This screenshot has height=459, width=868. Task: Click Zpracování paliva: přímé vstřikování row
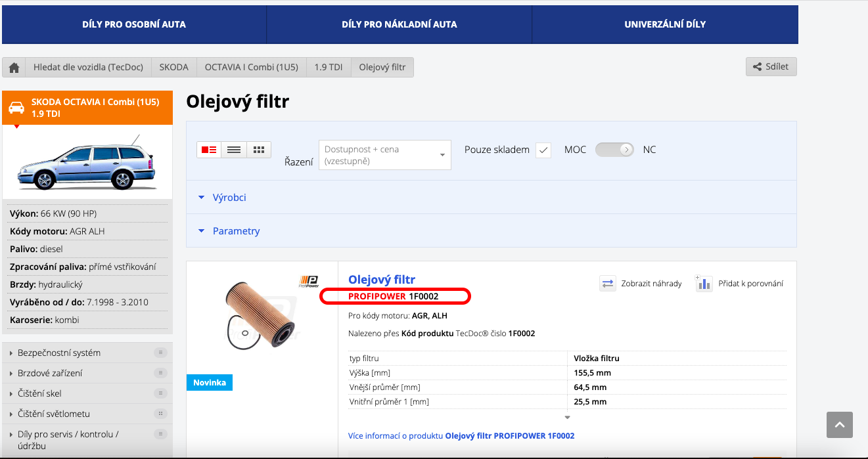(87, 267)
